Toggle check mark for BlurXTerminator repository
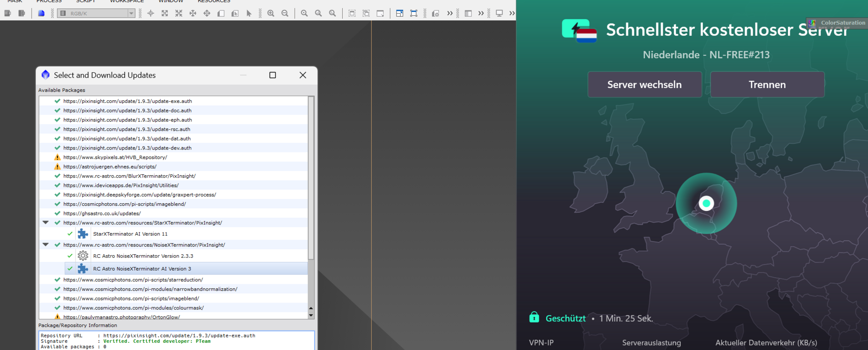 (57, 176)
